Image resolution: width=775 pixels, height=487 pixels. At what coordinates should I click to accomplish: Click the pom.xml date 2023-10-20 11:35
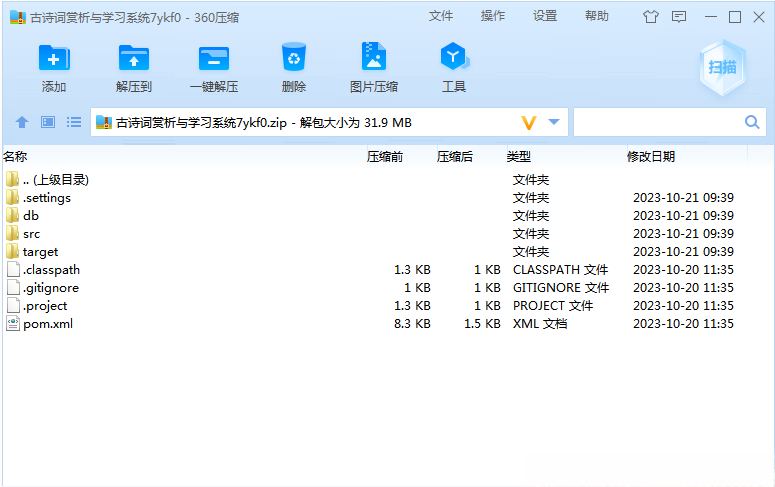683,323
